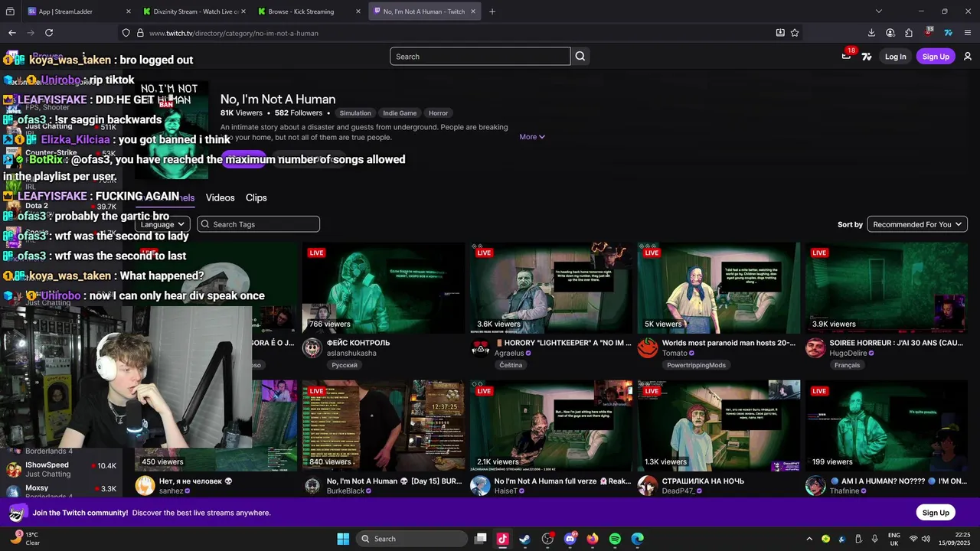Go back with the browser back arrow
The height and width of the screenshot is (551, 980).
[x=12, y=33]
